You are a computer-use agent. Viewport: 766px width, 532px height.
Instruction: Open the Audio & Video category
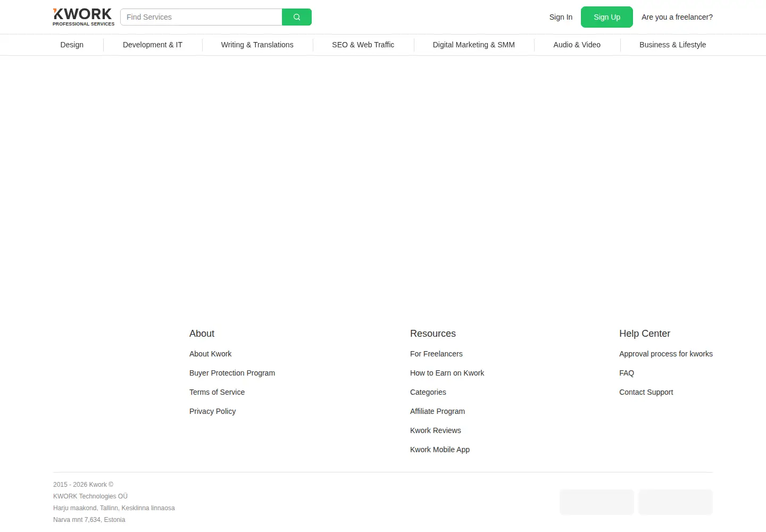pos(577,45)
